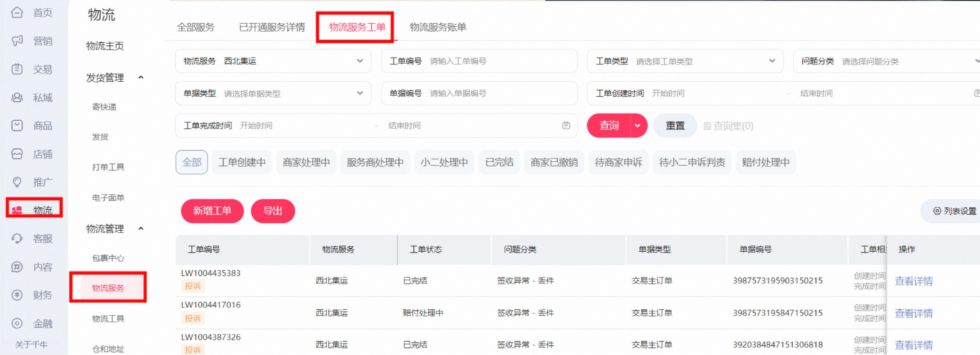
Task: Filter by 待小二申诉判责 status
Action: pyautogui.click(x=692, y=162)
